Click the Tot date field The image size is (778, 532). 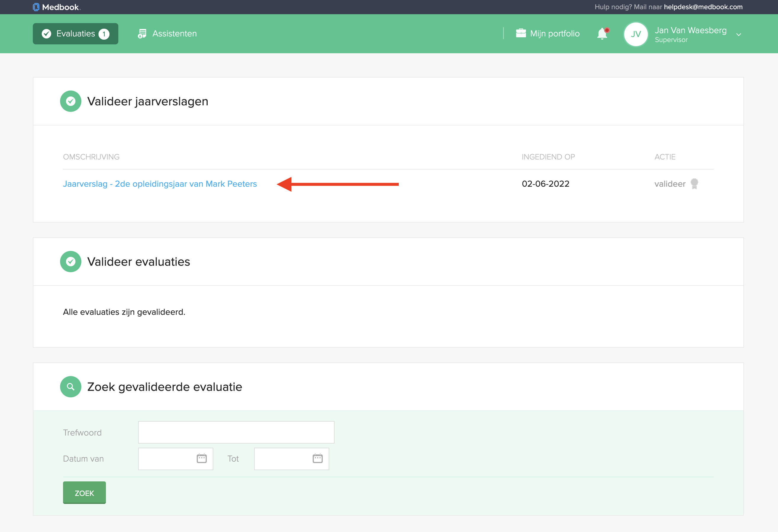292,459
